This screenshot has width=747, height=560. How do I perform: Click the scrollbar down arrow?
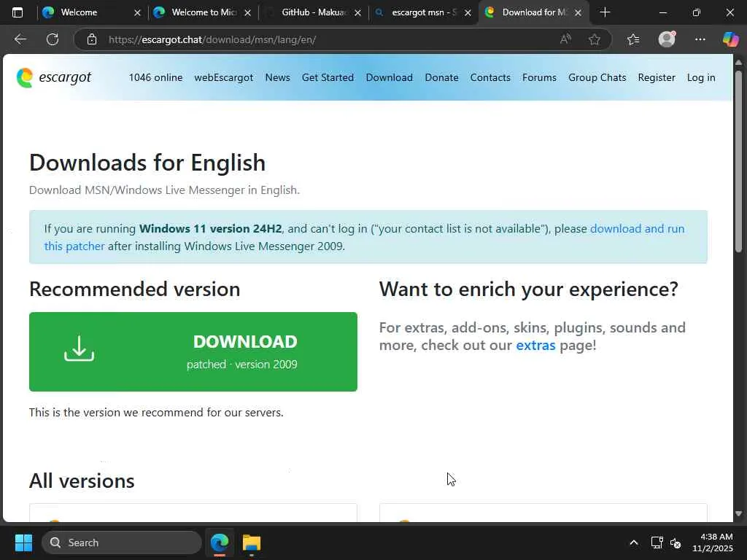pyautogui.click(x=738, y=514)
